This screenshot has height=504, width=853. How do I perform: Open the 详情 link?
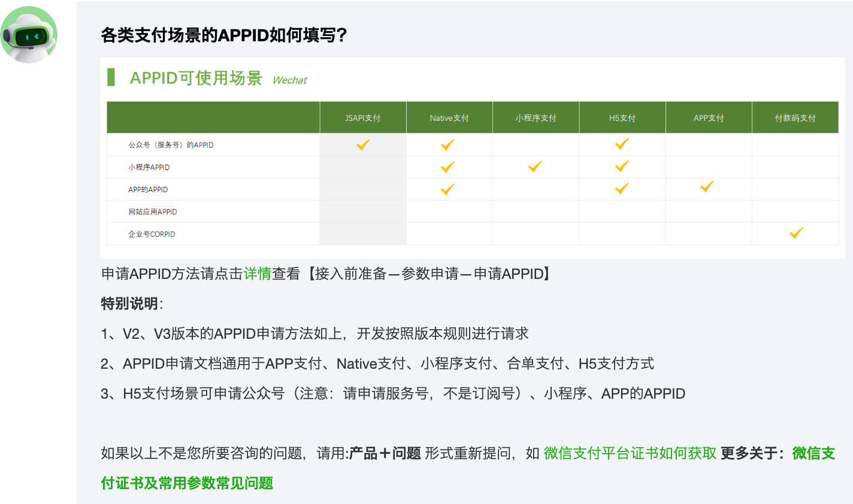(258, 274)
